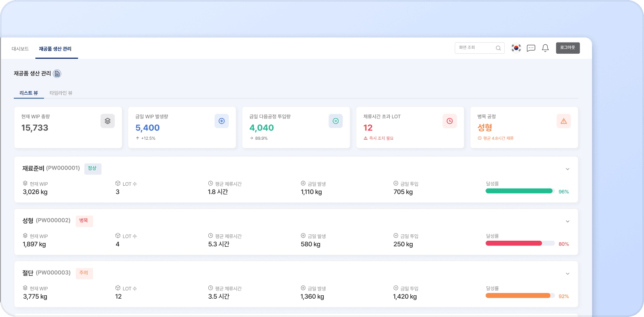This screenshot has height=317, width=644.
Task: Expand the 재료준비 process row chevron
Action: pos(567,169)
